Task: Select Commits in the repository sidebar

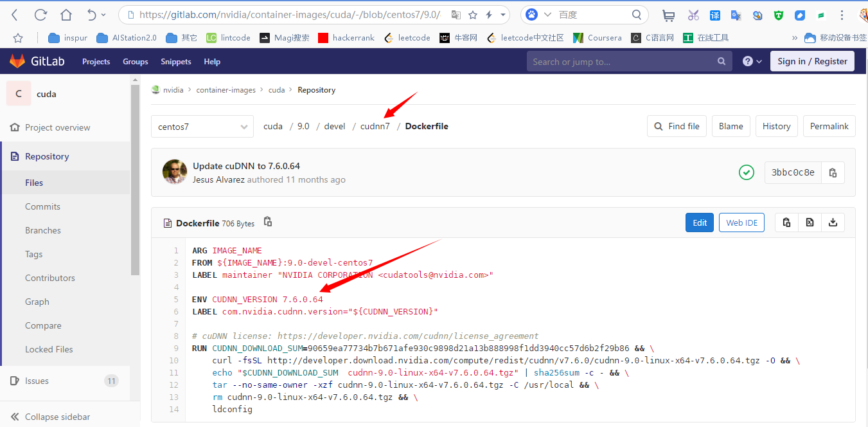Action: pyautogui.click(x=42, y=206)
